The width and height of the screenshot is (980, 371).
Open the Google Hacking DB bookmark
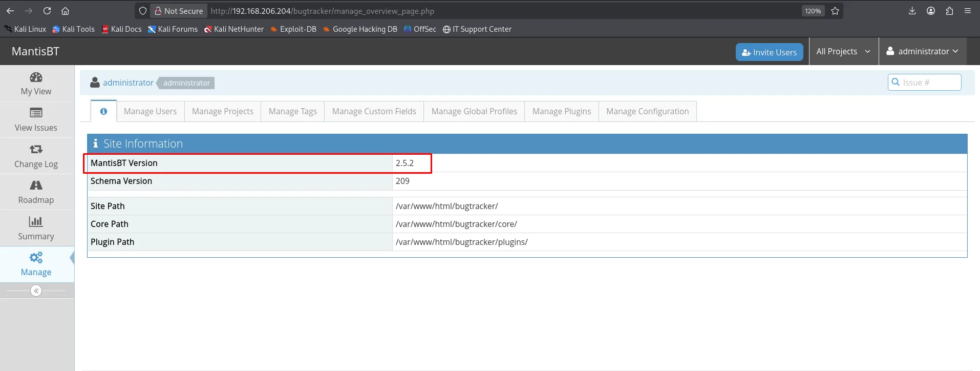(360, 29)
